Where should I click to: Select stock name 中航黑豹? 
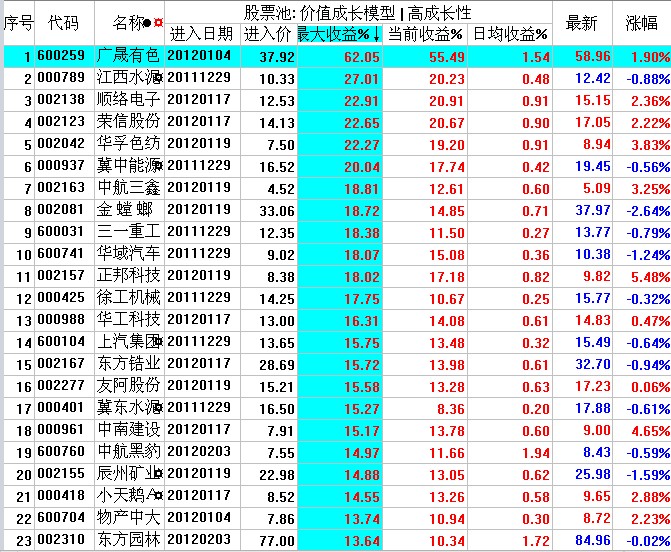128,452
